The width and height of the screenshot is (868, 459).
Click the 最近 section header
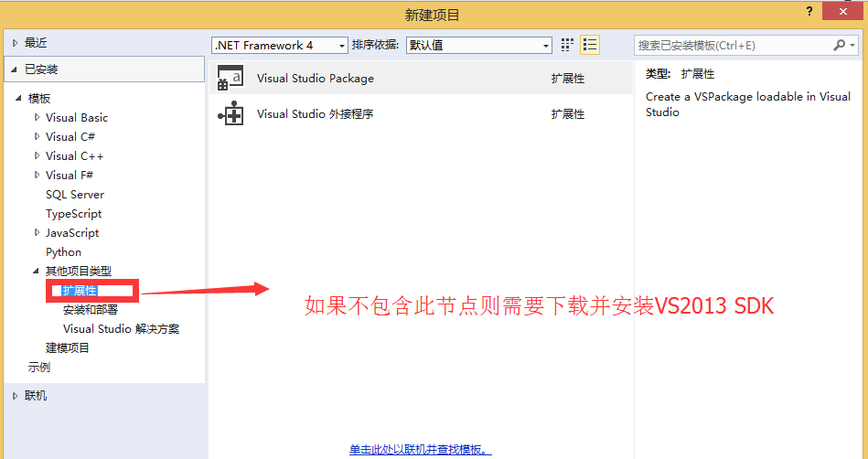click(36, 43)
